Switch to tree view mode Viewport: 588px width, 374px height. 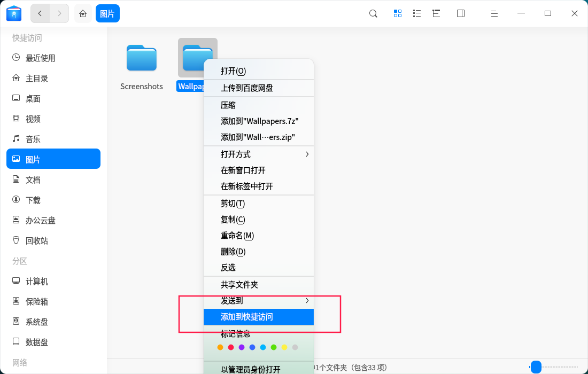tap(436, 13)
